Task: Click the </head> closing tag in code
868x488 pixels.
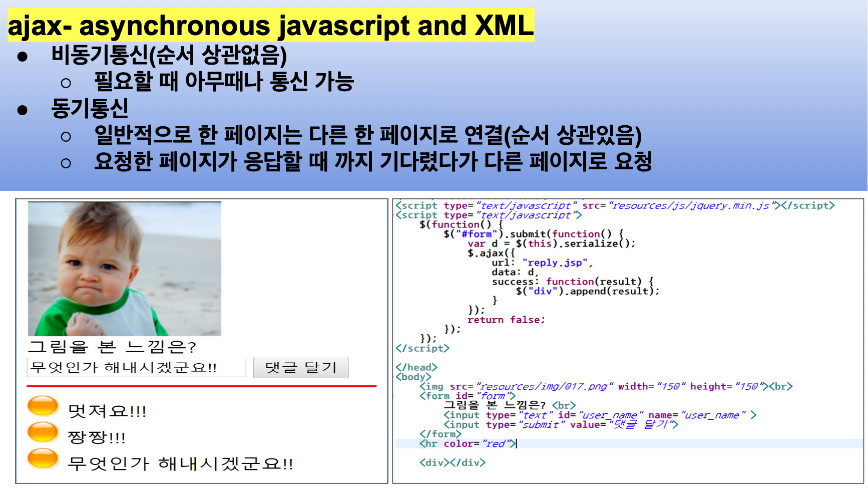Action: click(416, 367)
